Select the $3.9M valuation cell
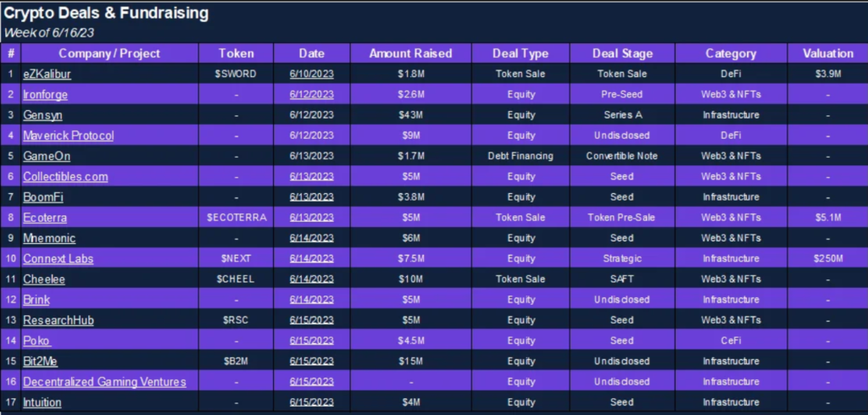Screen dimensions: 868x415 tap(828, 74)
